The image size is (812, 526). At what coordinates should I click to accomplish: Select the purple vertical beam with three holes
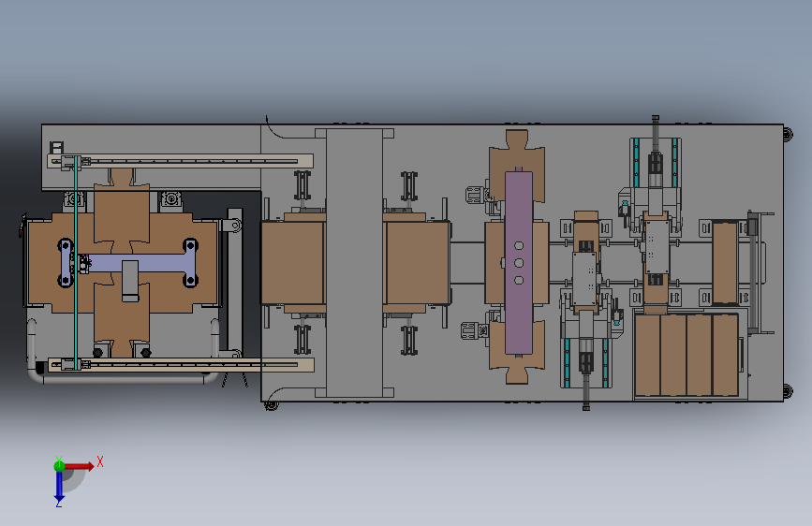click(519, 262)
